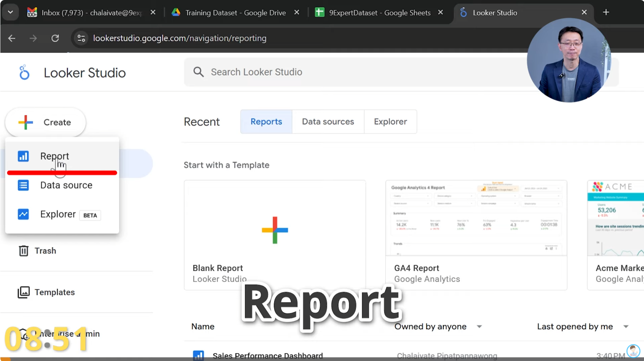Click the Looker Studio logo
The width and height of the screenshot is (644, 361).
tap(24, 72)
